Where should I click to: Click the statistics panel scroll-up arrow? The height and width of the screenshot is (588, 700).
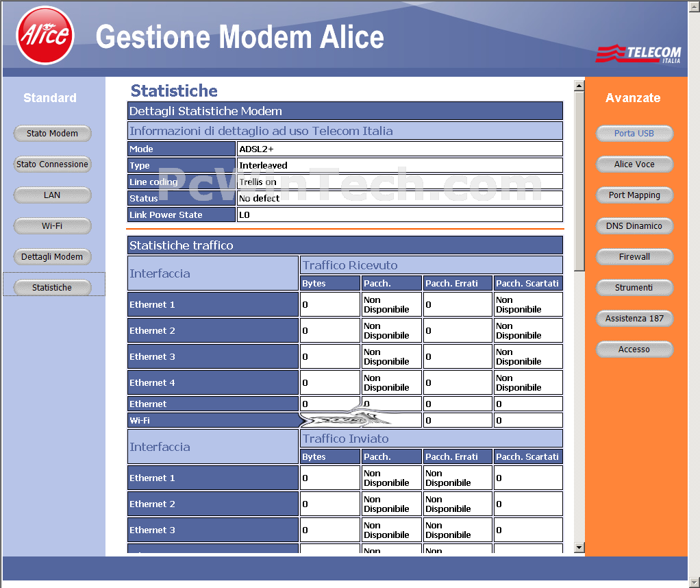tap(579, 86)
